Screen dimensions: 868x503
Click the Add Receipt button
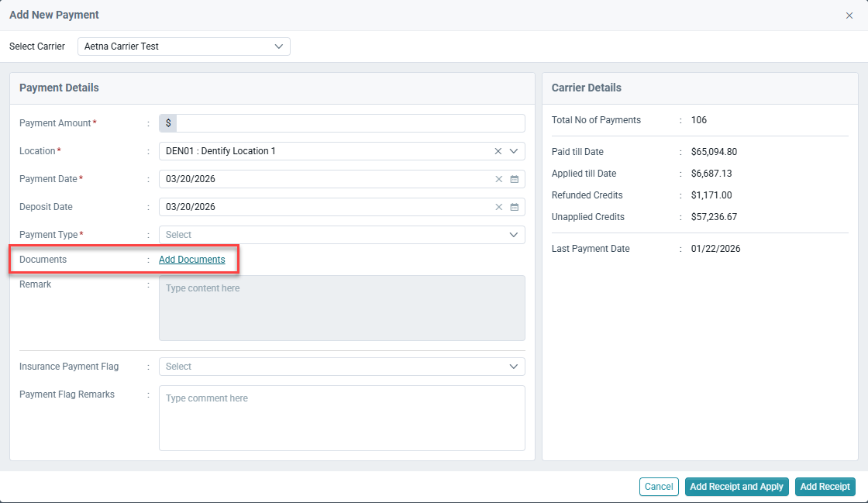(825, 487)
